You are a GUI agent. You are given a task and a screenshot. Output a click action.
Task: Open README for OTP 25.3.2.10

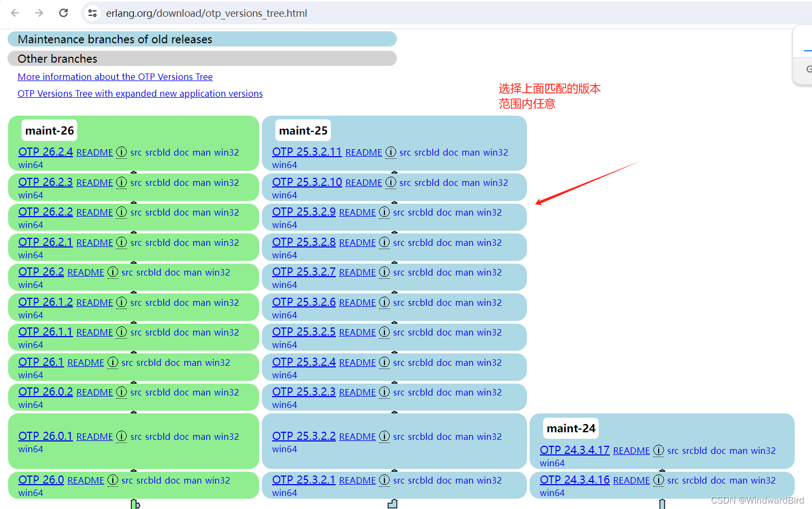tap(364, 183)
